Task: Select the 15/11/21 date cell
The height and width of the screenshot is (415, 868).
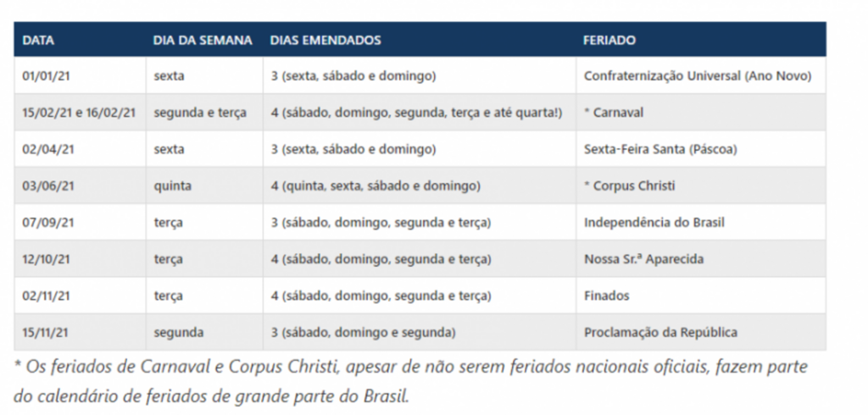Action: [81, 332]
